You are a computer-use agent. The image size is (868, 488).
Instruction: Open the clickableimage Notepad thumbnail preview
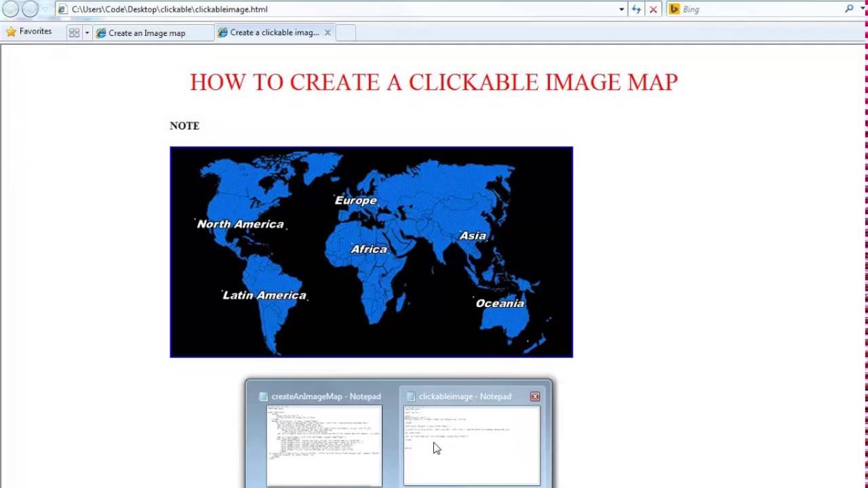click(x=472, y=445)
